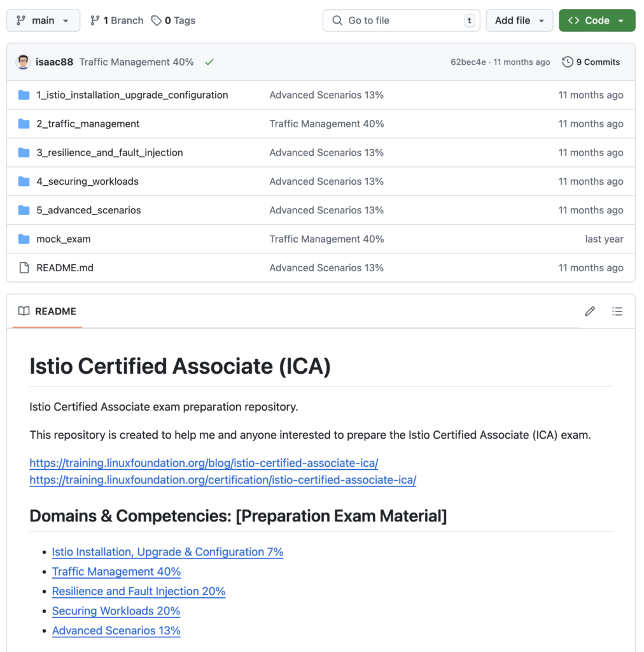Open latest commit message Traffic Management 40%

136,62
